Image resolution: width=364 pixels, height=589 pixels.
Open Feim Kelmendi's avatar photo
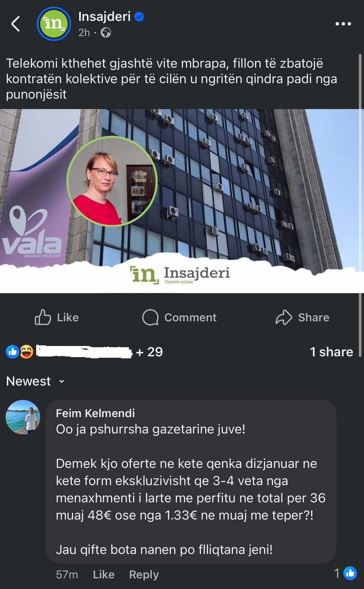click(23, 417)
